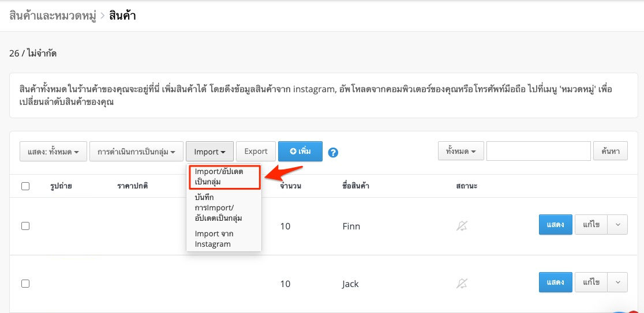Click the blue เพิ่ม add button
This screenshot has height=313, width=644.
(x=300, y=152)
